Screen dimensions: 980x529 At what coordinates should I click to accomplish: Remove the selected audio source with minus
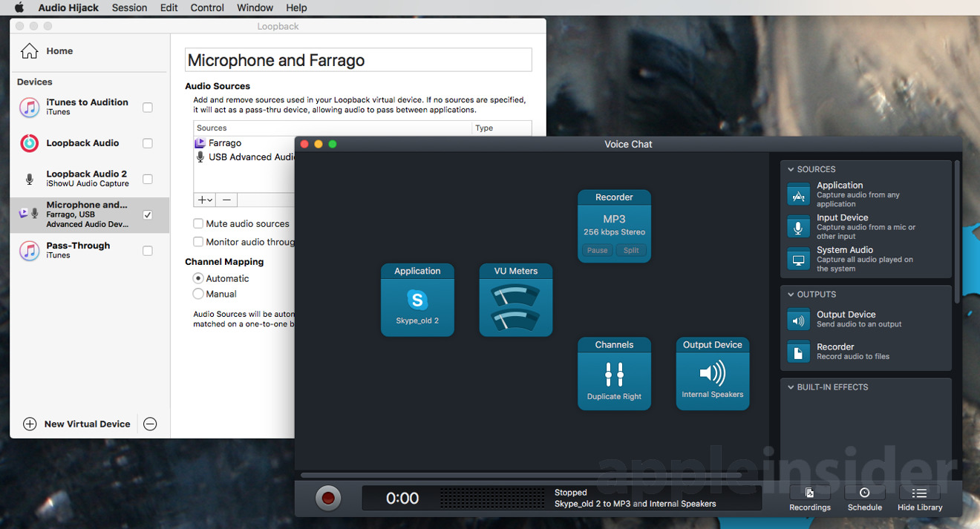(227, 200)
